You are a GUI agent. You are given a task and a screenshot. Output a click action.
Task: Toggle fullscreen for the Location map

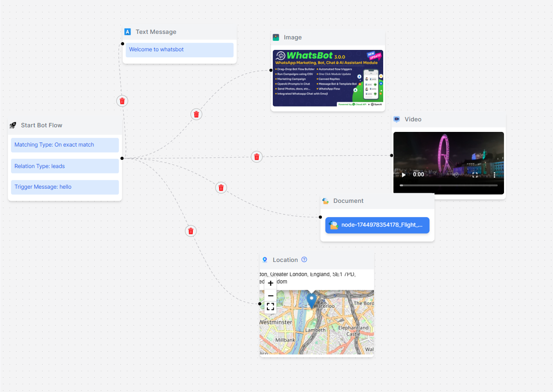pyautogui.click(x=271, y=307)
